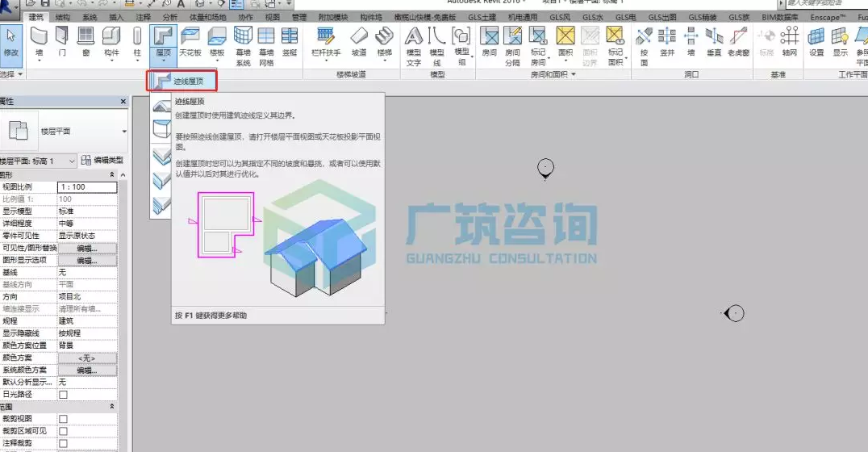Select the 模型文字 model text tool
Screen dimensions: 868x452
414,45
